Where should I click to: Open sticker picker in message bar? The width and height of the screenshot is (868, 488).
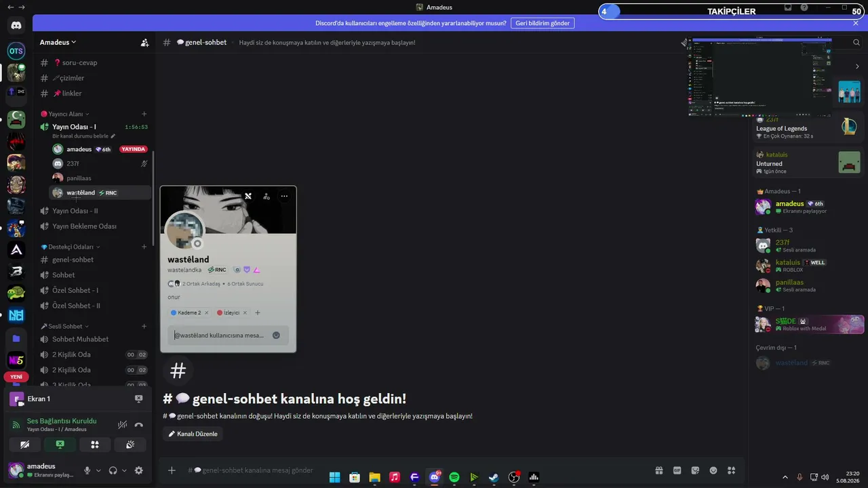click(x=695, y=470)
